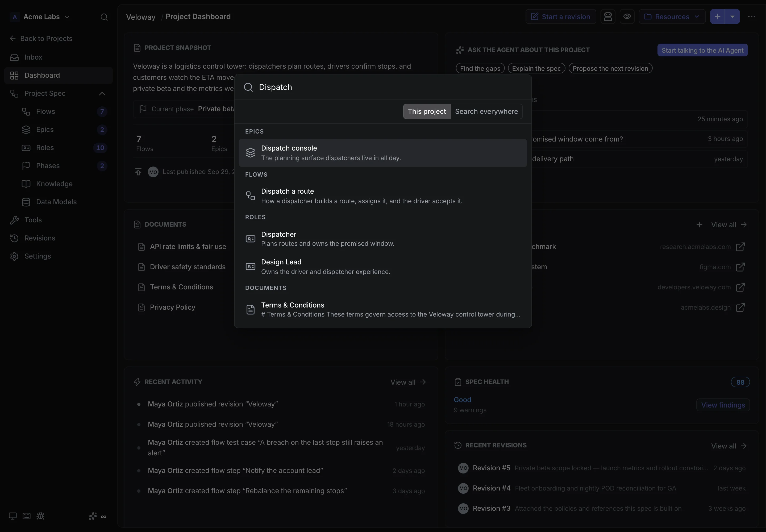
Task: Open research.acmelabs.com external link icon
Action: click(x=740, y=247)
